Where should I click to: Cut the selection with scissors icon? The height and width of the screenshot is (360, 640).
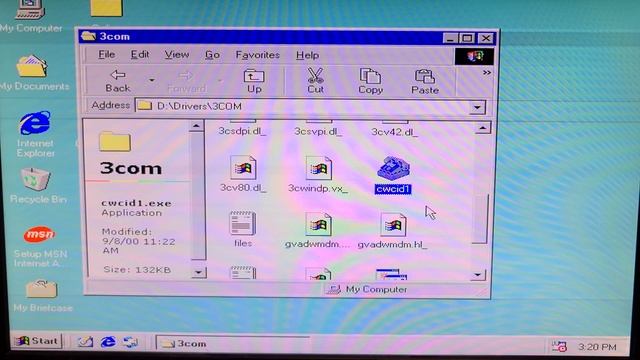pyautogui.click(x=315, y=81)
